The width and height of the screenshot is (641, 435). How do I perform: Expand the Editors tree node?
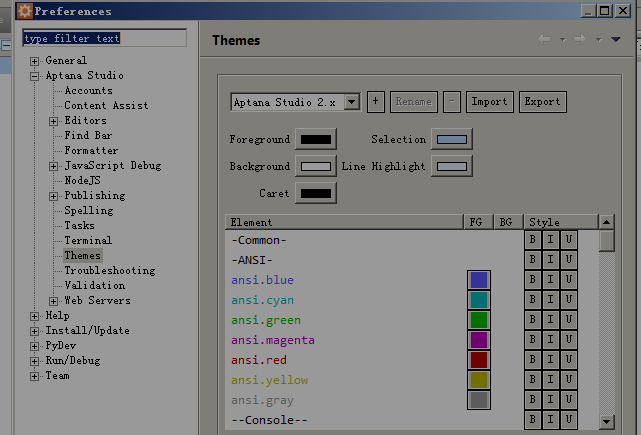[53, 121]
